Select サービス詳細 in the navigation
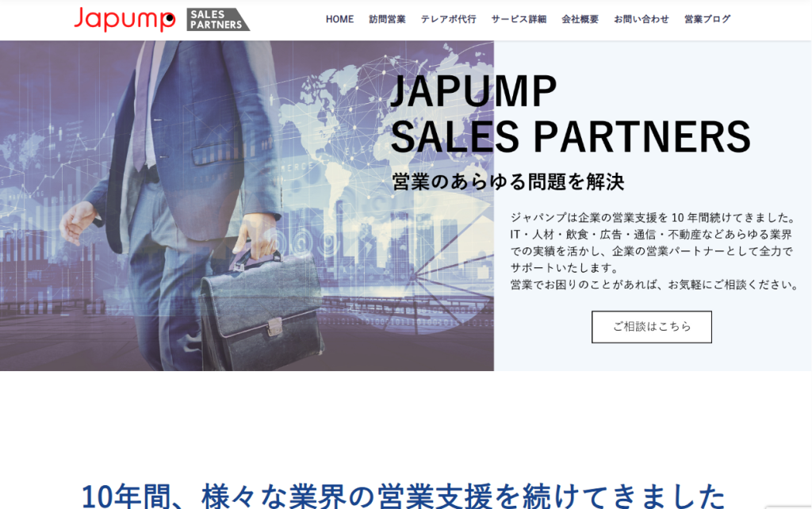The height and width of the screenshot is (509, 812). pos(519,19)
